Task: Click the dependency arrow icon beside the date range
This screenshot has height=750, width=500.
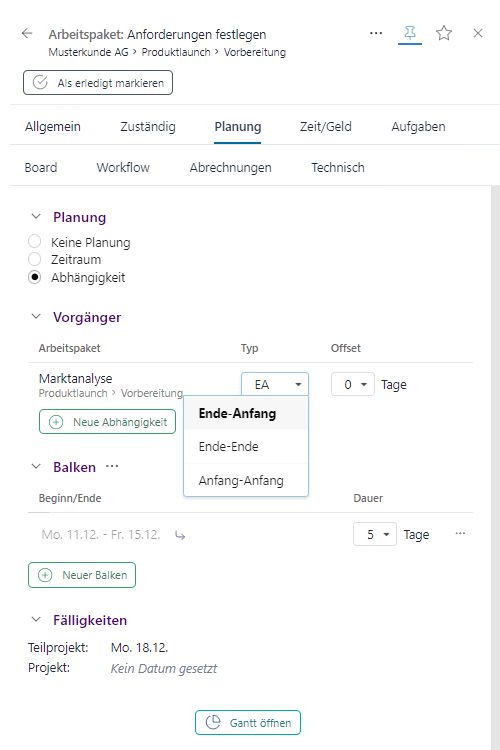Action: 180,535
